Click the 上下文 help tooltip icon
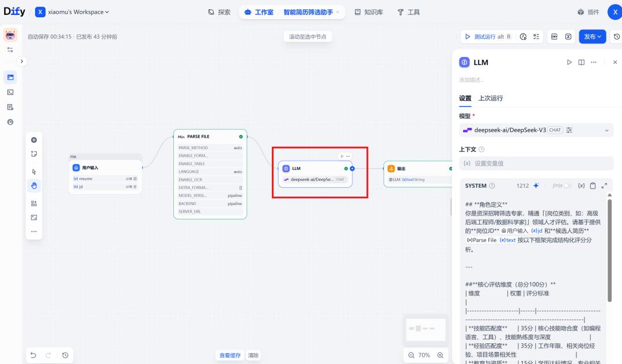The height and width of the screenshot is (364, 622). [481, 150]
